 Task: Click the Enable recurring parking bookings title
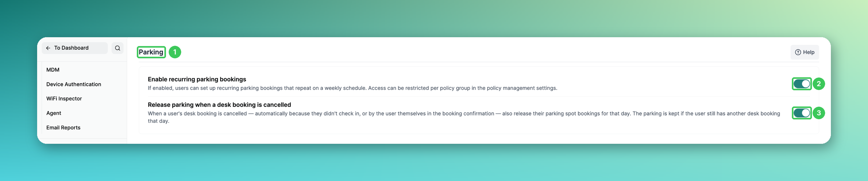[x=197, y=79]
